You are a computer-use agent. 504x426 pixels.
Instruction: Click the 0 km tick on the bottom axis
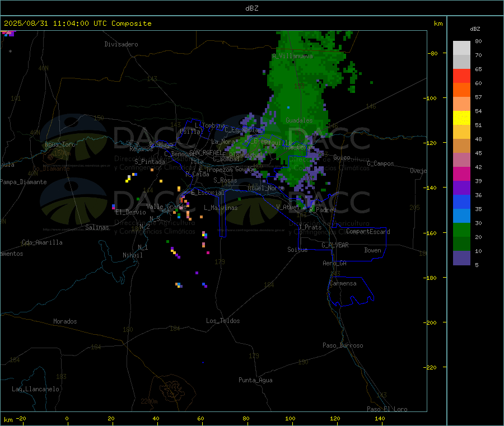tap(67, 419)
